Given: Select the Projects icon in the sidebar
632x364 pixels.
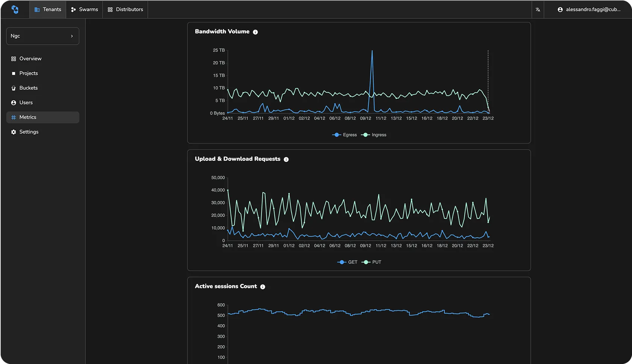Looking at the screenshot, I should click(x=13, y=73).
